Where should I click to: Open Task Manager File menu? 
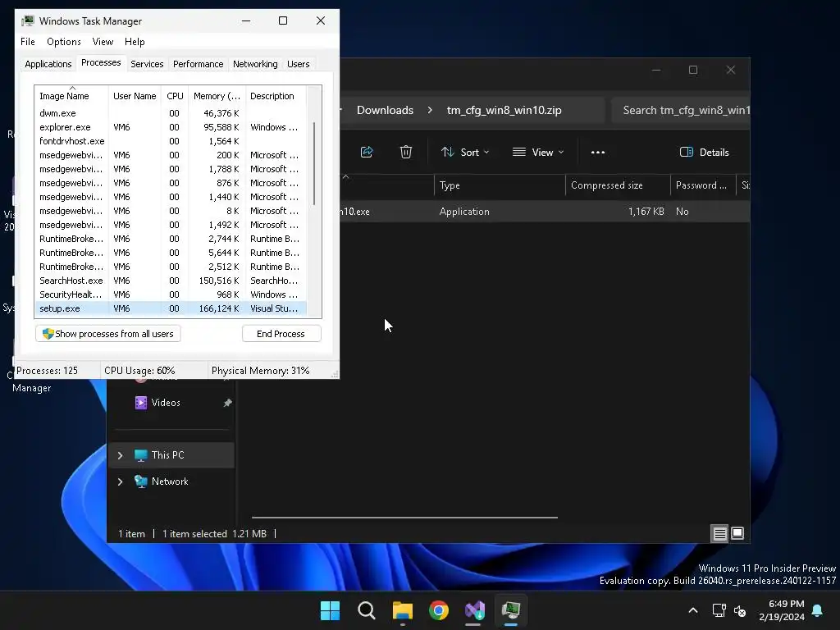[28, 42]
